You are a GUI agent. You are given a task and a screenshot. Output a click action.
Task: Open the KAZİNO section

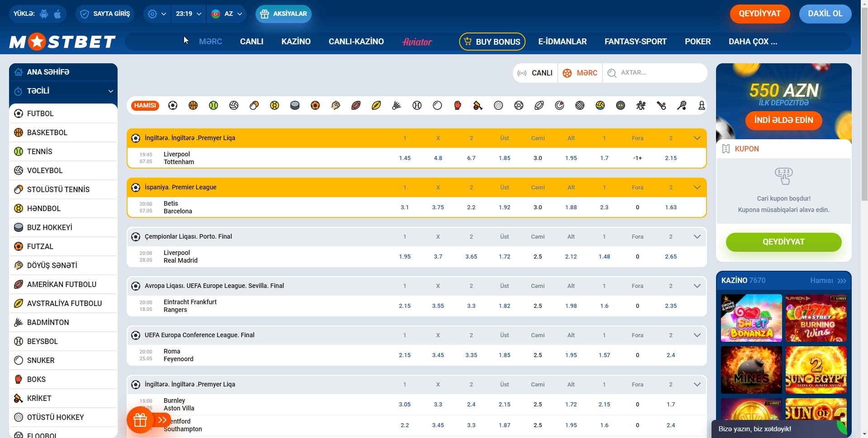coord(296,42)
